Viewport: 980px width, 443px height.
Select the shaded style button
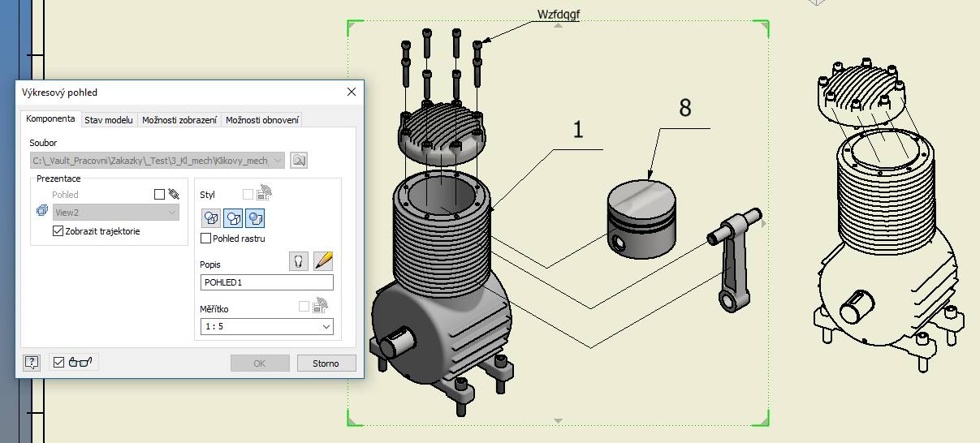tap(255, 217)
